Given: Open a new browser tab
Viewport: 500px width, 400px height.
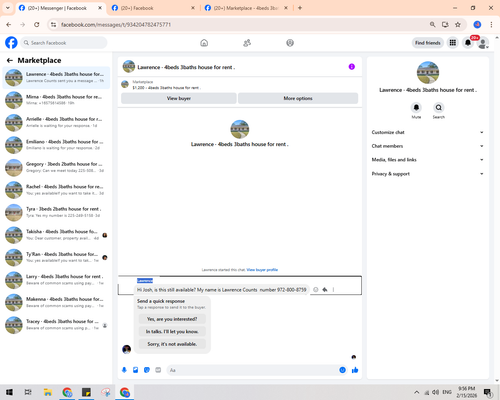Looking at the screenshot, I should 300,8.
